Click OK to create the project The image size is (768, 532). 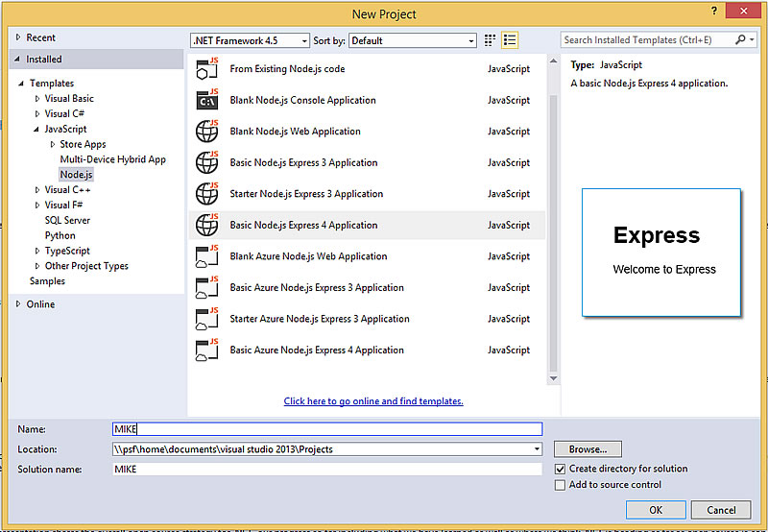coord(656,510)
